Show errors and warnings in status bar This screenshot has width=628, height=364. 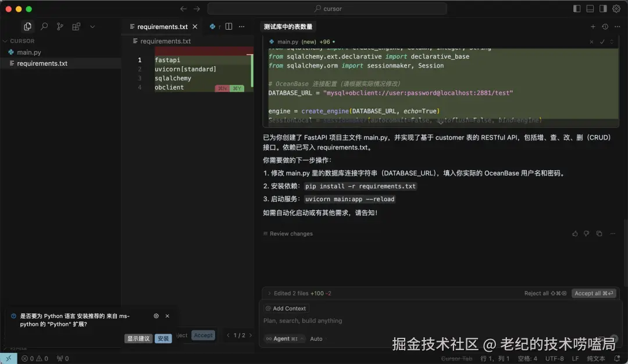click(35, 358)
